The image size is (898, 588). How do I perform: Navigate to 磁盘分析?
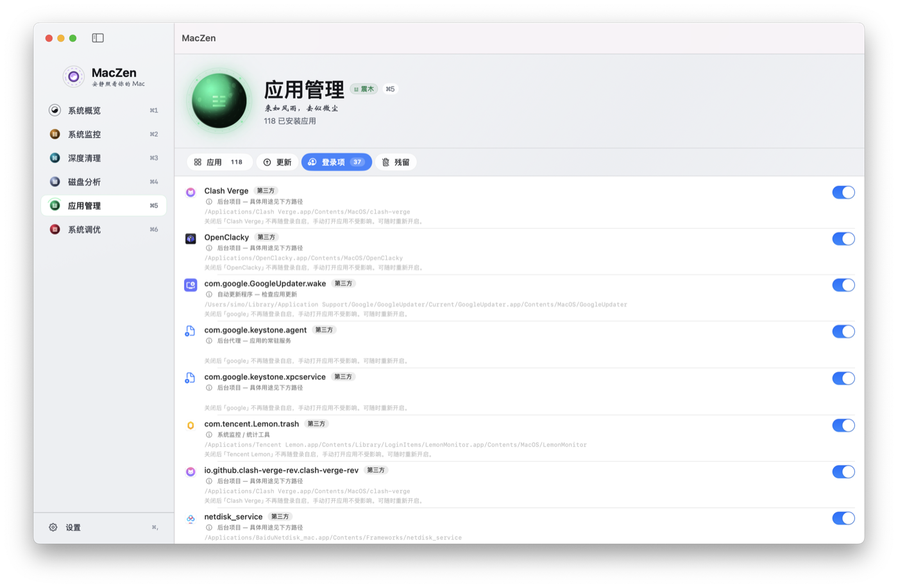coord(104,181)
